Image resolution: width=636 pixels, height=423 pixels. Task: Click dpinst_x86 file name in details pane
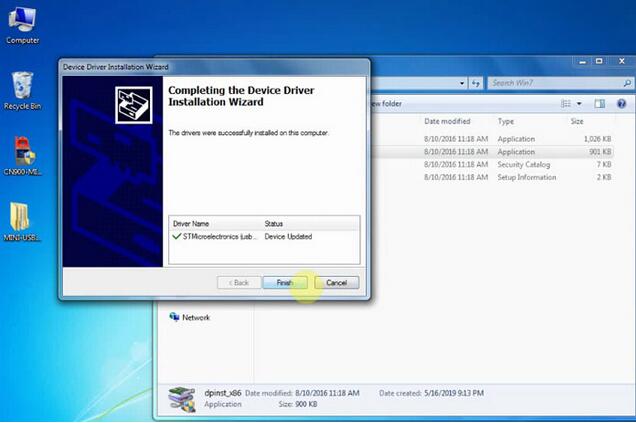tap(223, 393)
